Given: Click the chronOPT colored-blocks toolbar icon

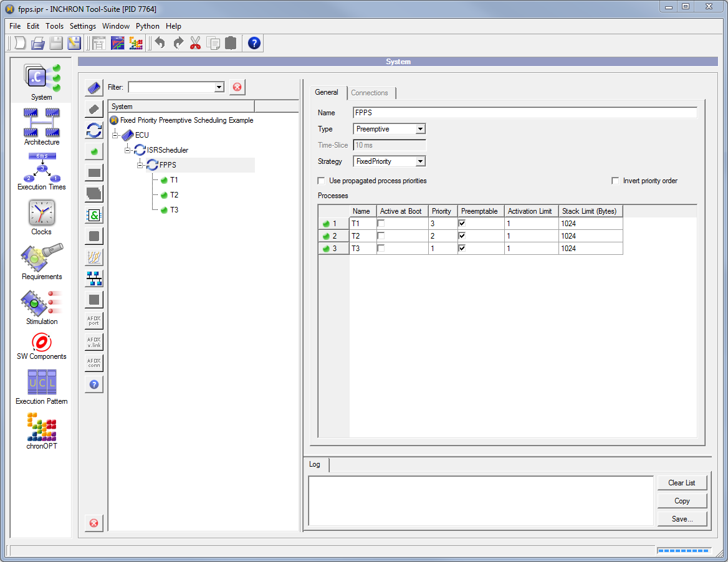Looking at the screenshot, I should [x=136, y=43].
